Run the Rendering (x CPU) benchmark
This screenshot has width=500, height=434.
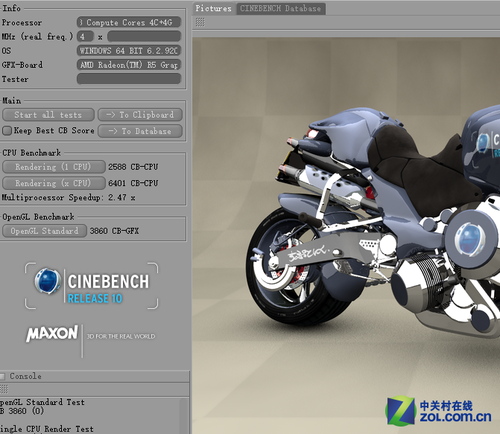53,183
